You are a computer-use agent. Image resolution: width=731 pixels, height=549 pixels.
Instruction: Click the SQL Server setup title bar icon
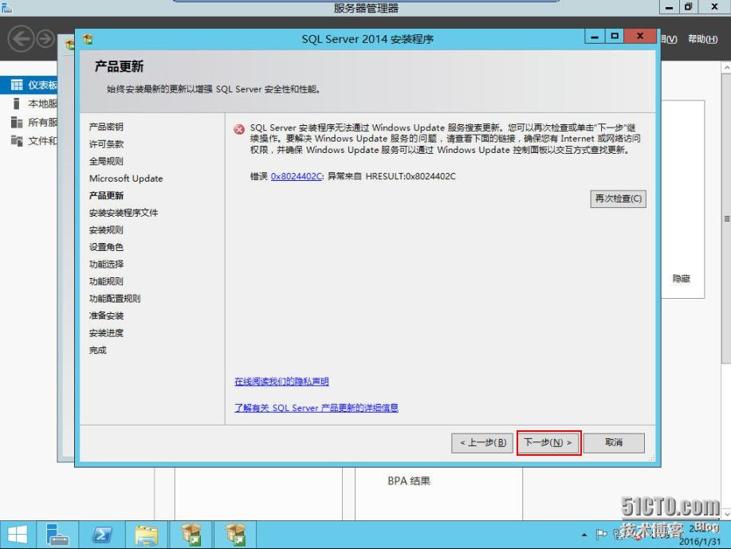pos(88,39)
